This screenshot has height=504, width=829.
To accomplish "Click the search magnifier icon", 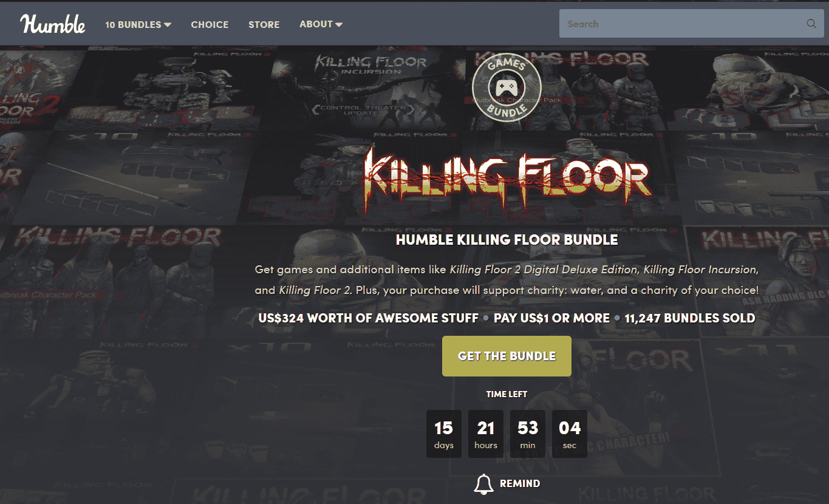I will coord(811,24).
